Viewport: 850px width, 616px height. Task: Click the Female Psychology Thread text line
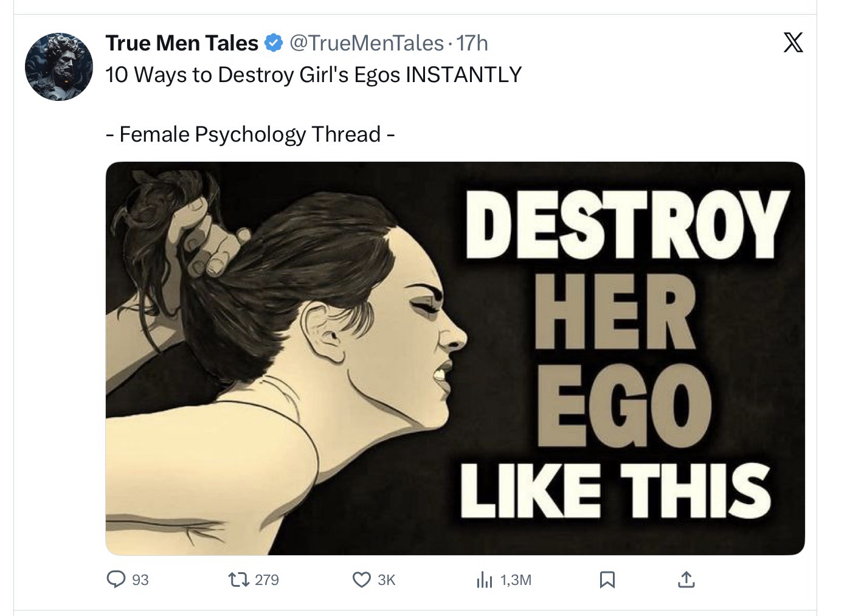click(x=251, y=134)
